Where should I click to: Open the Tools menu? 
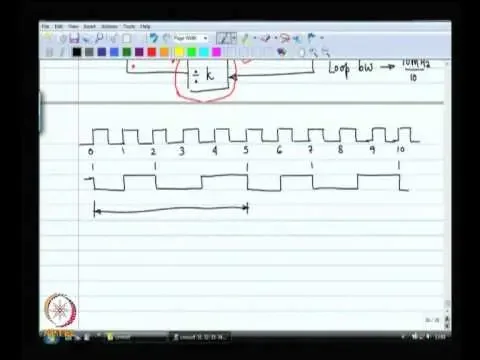[x=129, y=26]
